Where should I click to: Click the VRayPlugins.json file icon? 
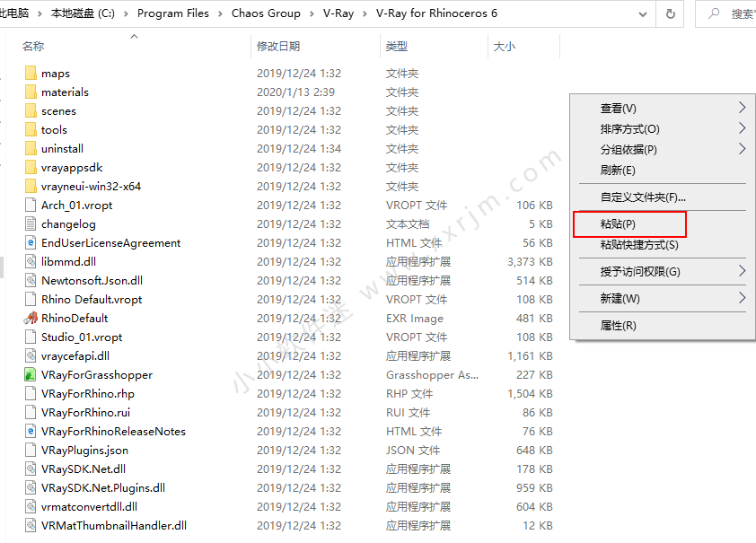(31, 450)
